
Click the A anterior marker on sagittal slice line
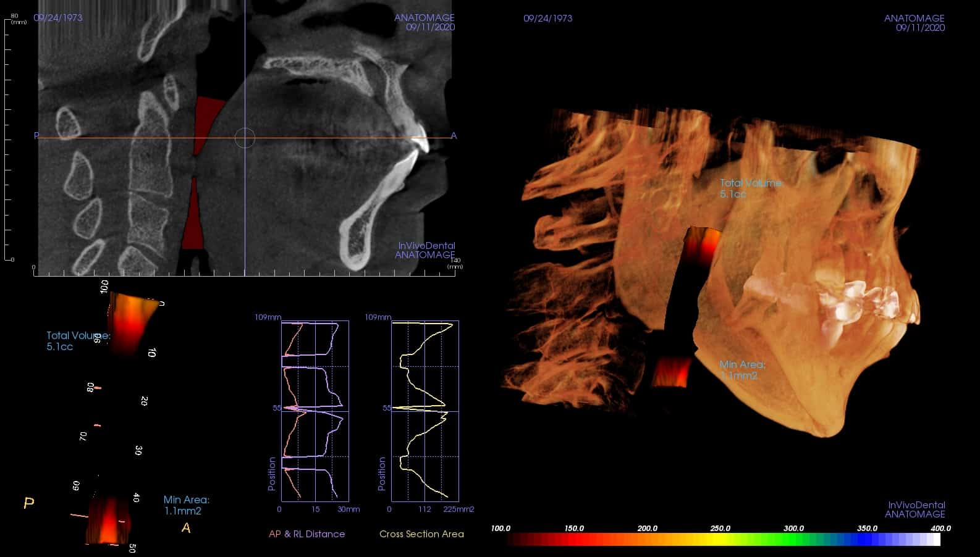coord(454,136)
